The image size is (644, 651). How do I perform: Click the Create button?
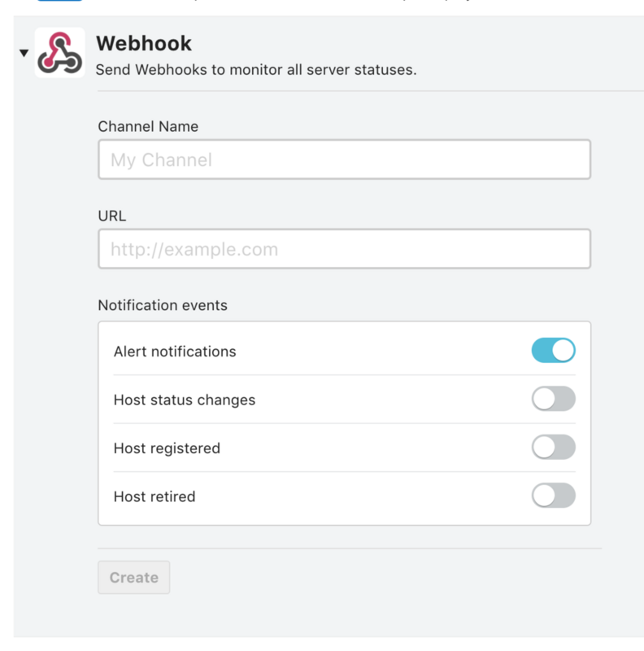point(133,578)
